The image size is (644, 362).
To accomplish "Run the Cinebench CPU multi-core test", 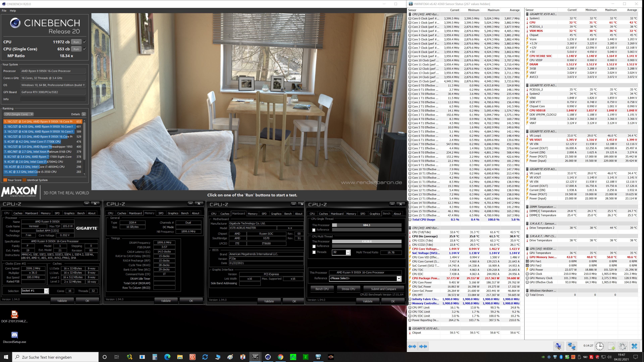I will coord(76,42).
